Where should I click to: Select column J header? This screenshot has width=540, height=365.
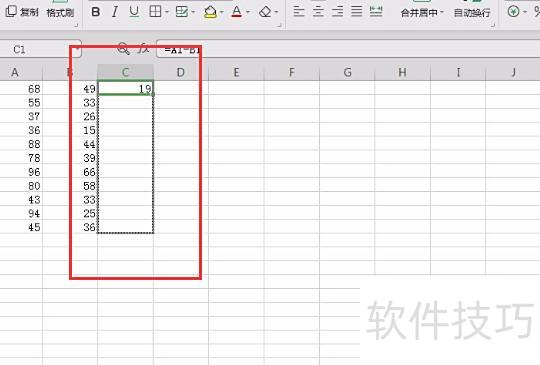[x=513, y=72]
